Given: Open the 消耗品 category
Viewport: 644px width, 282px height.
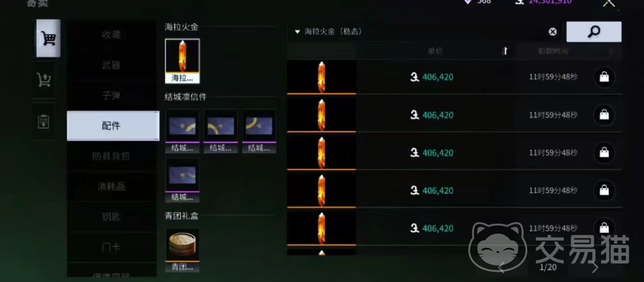Looking at the screenshot, I should (112, 187).
